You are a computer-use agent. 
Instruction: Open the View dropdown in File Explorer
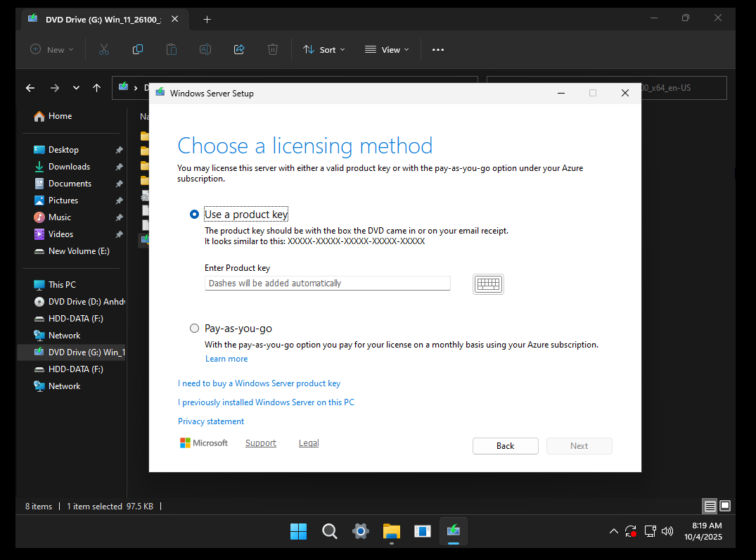(387, 50)
